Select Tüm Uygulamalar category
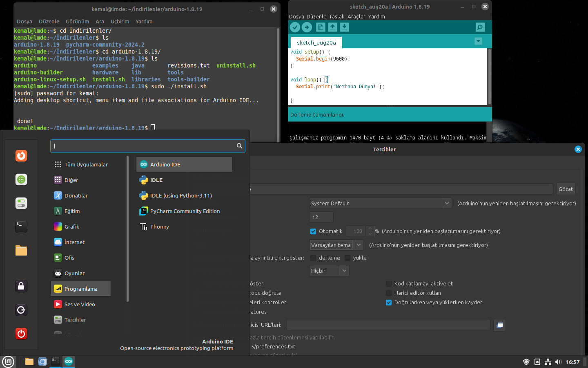This screenshot has height=368, width=588. tap(80, 164)
